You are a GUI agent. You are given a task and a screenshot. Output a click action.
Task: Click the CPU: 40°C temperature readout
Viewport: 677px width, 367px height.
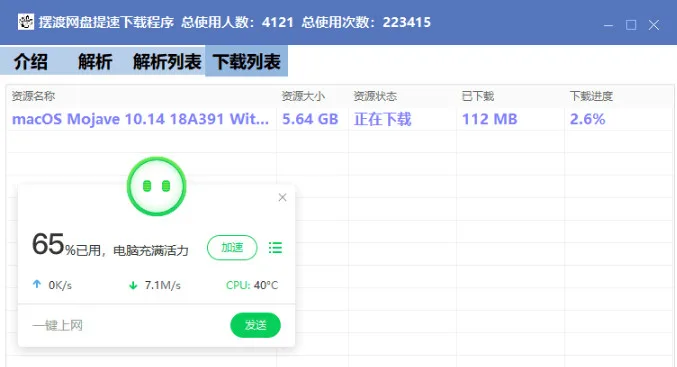click(252, 285)
